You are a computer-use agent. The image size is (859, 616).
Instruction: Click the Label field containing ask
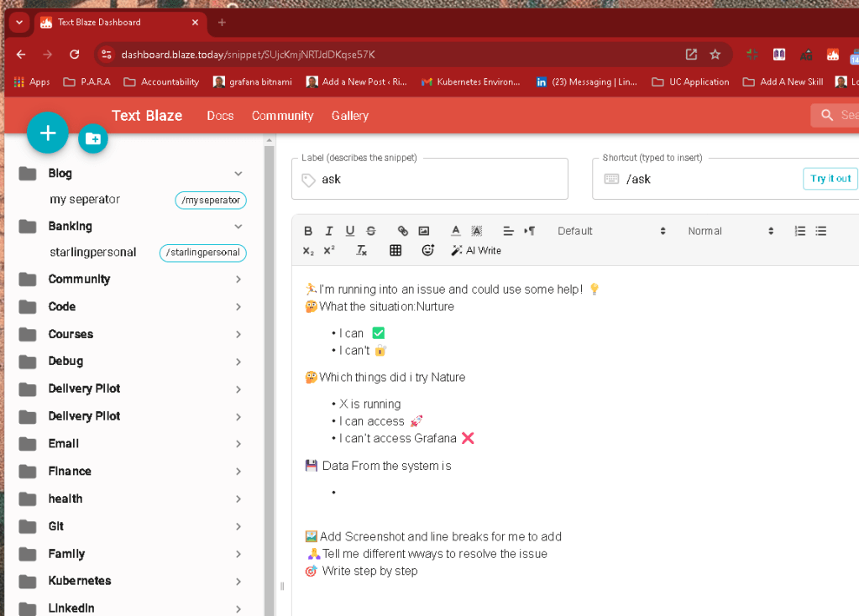(430, 179)
